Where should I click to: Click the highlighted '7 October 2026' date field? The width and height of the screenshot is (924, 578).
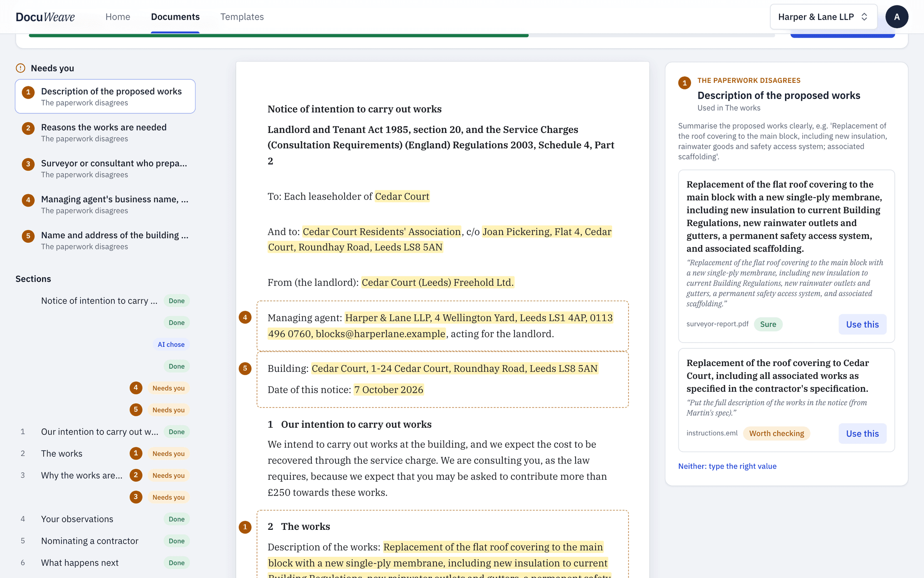tap(388, 390)
